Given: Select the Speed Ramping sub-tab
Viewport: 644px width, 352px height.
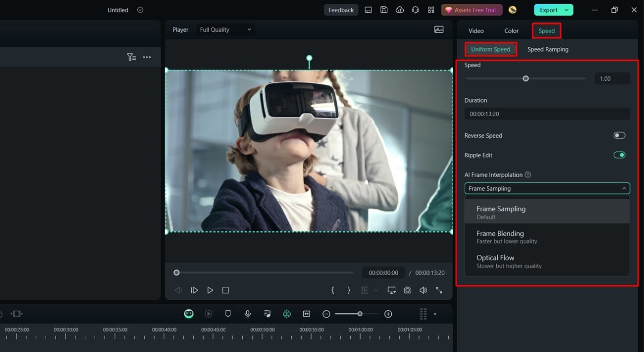Looking at the screenshot, I should 548,50.
